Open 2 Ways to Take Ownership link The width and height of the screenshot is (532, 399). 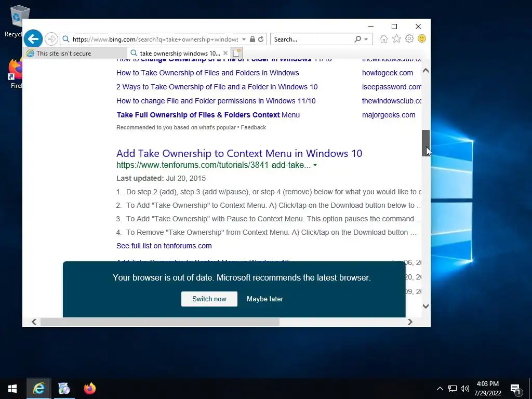(217, 87)
